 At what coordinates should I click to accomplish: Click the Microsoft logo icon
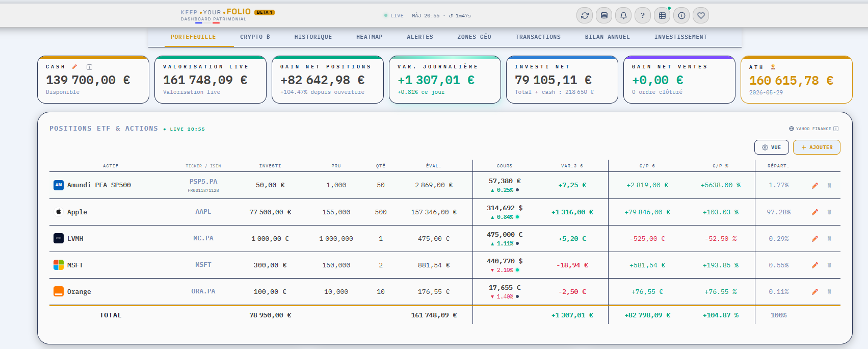tap(59, 265)
